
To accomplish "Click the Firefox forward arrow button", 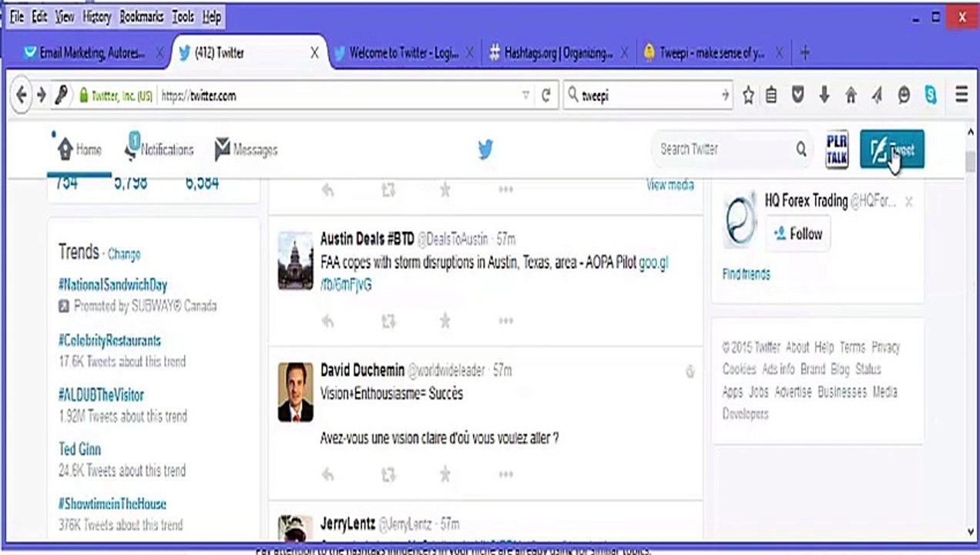I will pyautogui.click(x=42, y=96).
